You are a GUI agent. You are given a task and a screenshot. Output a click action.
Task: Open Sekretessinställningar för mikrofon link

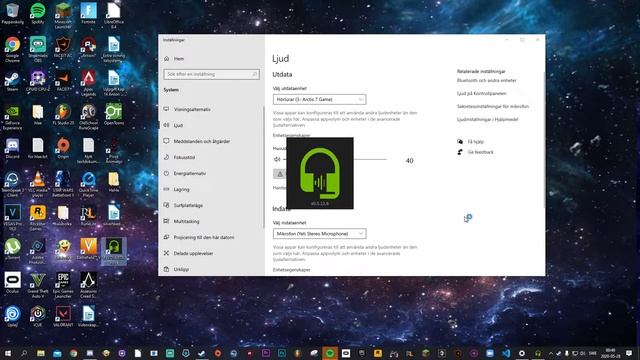point(493,107)
